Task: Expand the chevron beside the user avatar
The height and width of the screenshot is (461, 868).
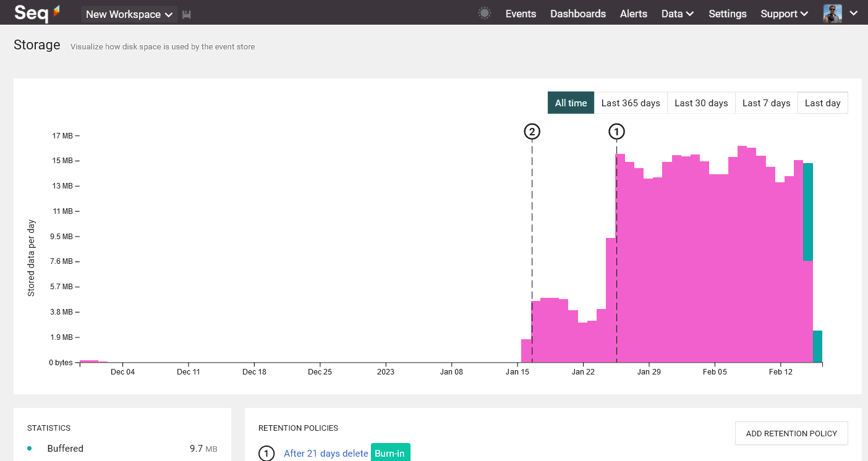Action: pyautogui.click(x=854, y=14)
